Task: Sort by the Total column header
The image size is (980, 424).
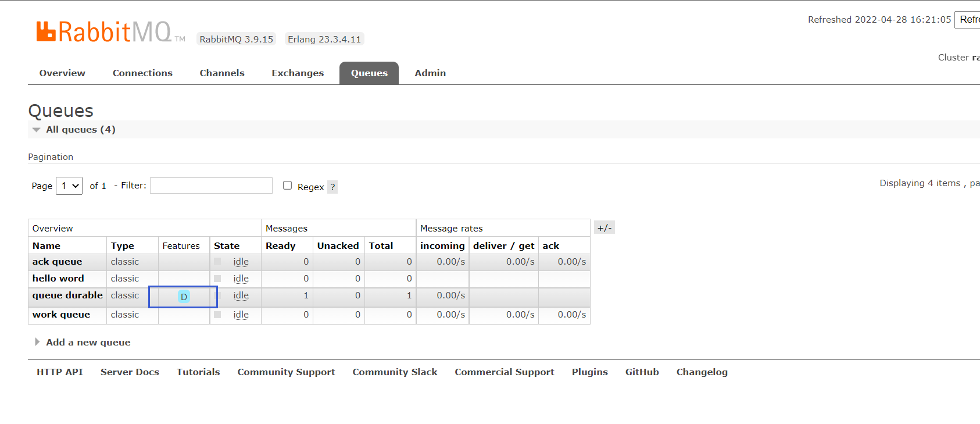Action: coord(381,245)
